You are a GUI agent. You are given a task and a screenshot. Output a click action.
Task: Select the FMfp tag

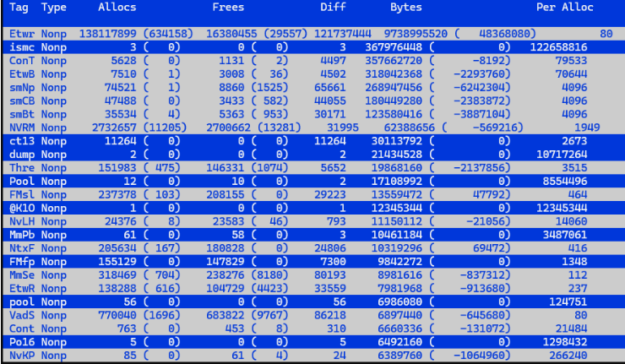22,262
